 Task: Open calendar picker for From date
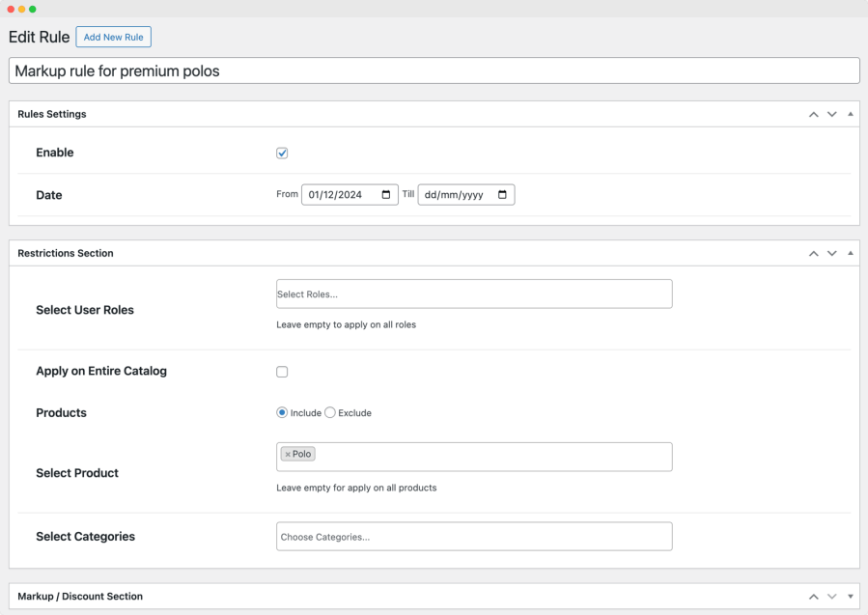tap(386, 195)
